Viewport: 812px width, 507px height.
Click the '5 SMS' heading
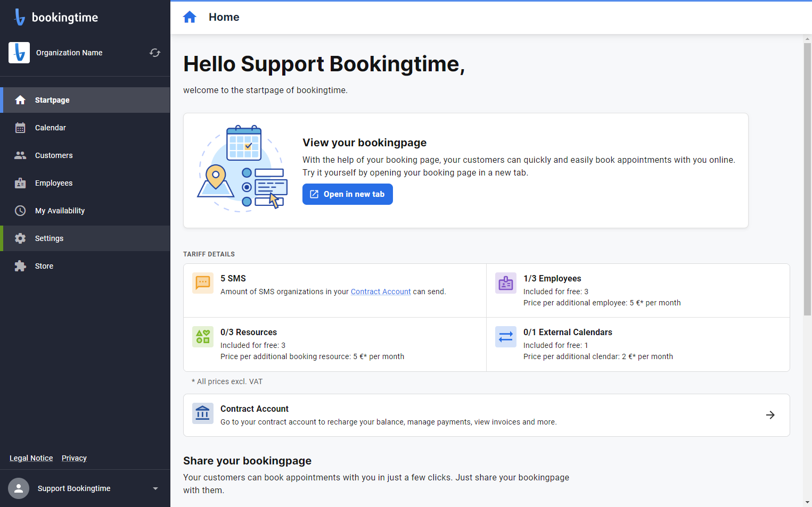[x=233, y=278]
